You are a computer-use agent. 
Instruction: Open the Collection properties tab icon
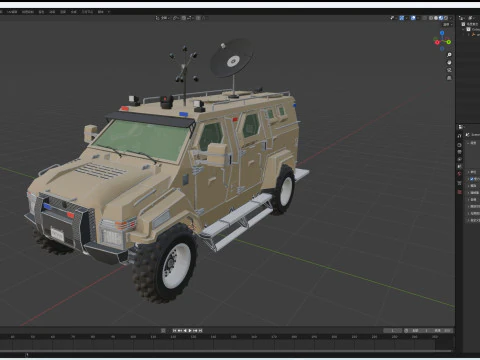(x=460, y=183)
